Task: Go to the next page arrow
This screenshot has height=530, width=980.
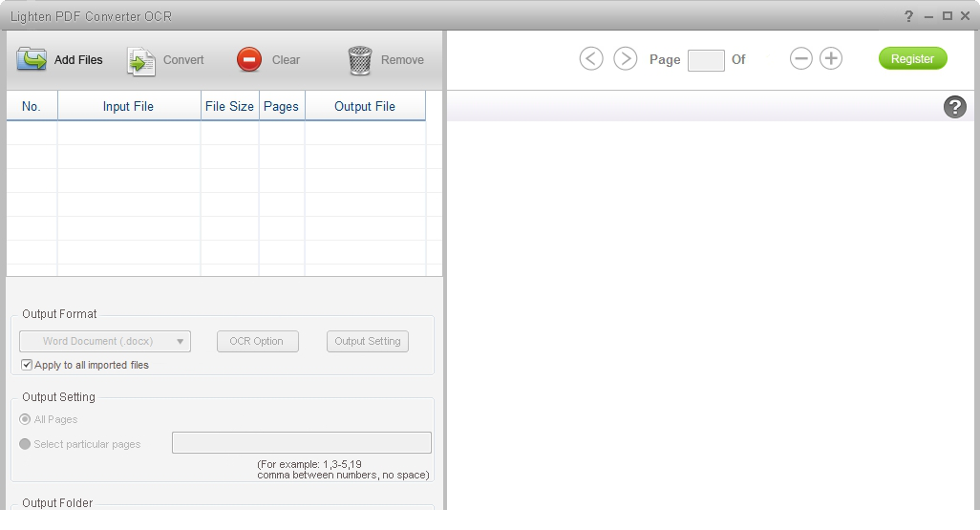Action: pos(625,59)
